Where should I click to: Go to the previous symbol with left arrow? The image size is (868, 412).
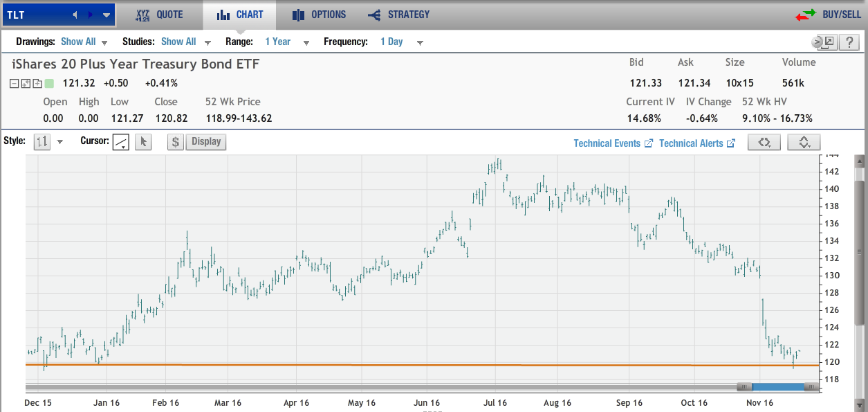click(x=75, y=15)
